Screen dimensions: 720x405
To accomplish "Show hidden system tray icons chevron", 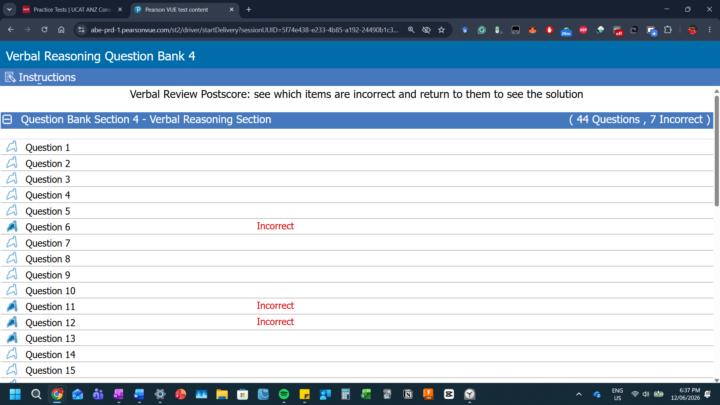I will coord(579,394).
